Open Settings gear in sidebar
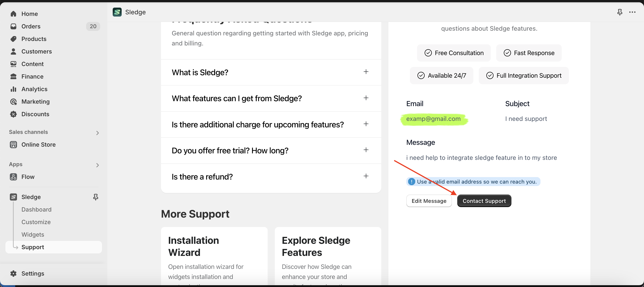 point(13,274)
